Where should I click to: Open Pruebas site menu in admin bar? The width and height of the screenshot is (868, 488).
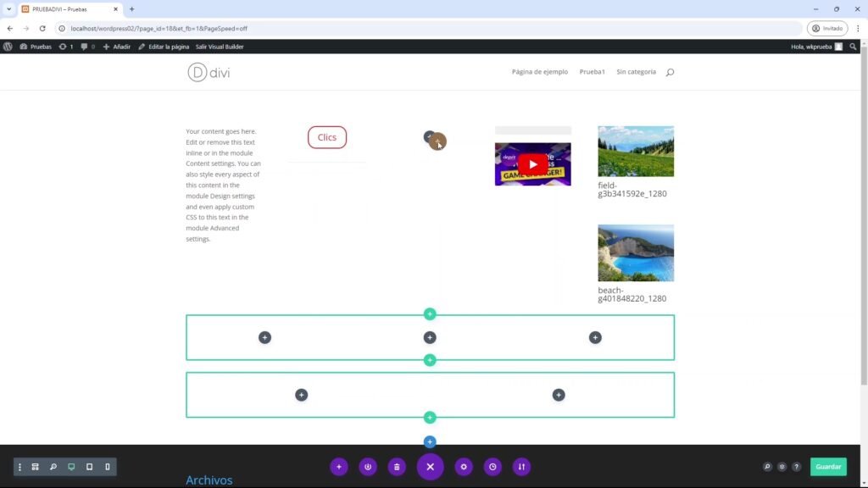[x=36, y=47]
